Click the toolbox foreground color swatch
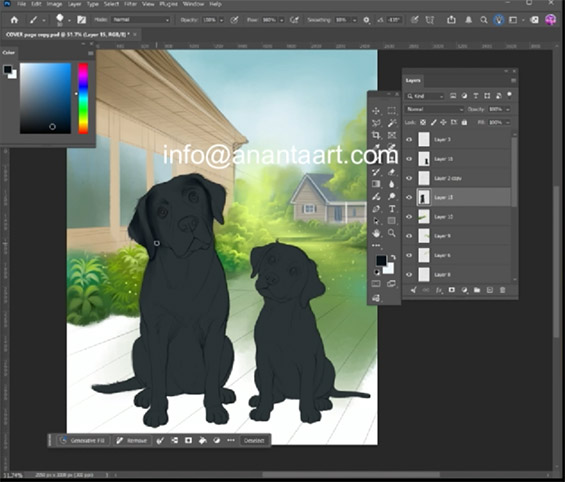This screenshot has height=482, width=565. (381, 260)
